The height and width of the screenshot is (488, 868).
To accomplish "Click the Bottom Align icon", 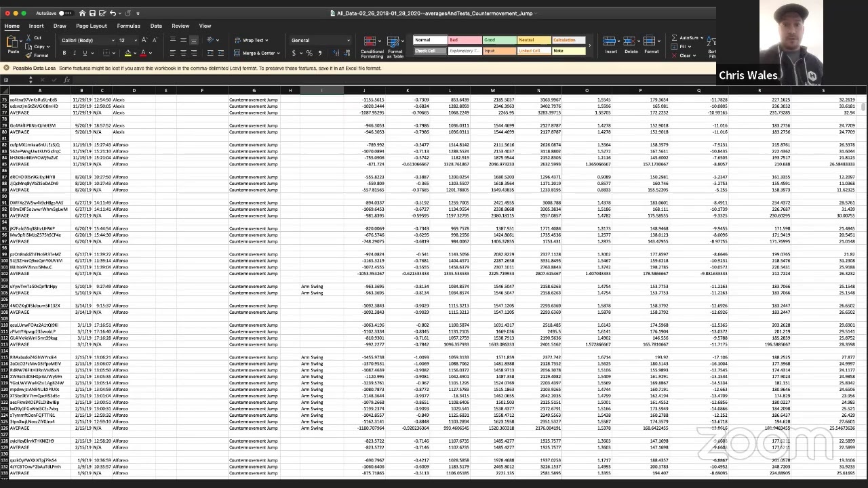I will (x=193, y=40).
